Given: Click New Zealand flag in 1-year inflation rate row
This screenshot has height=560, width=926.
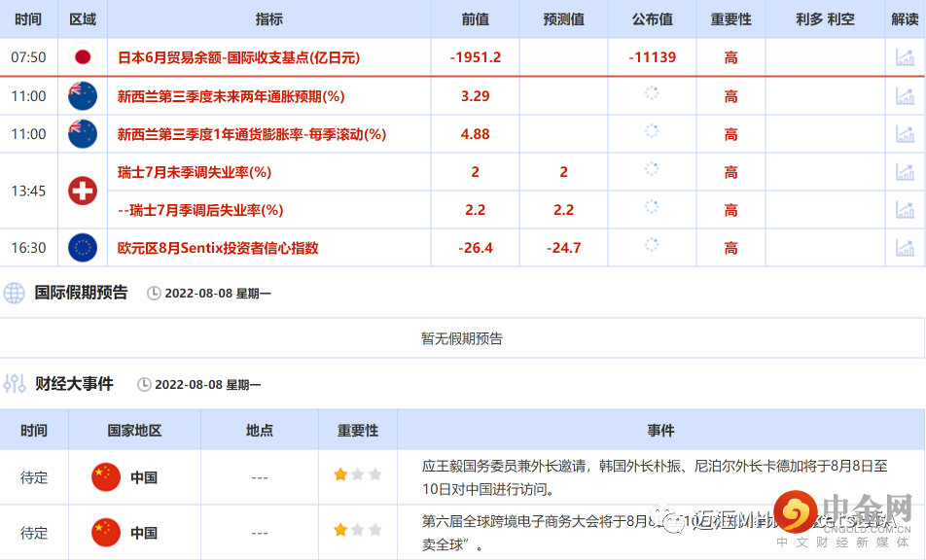Looking at the screenshot, I should (83, 134).
